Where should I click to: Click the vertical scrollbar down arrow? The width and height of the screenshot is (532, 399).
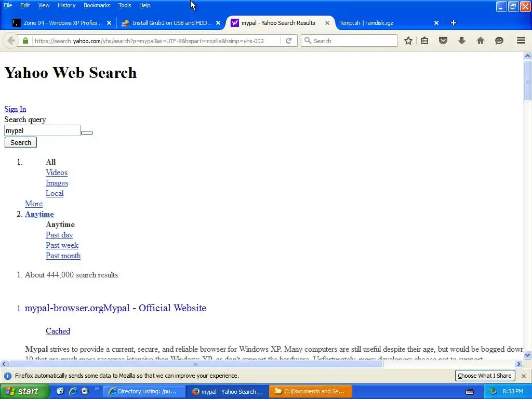[x=527, y=355]
